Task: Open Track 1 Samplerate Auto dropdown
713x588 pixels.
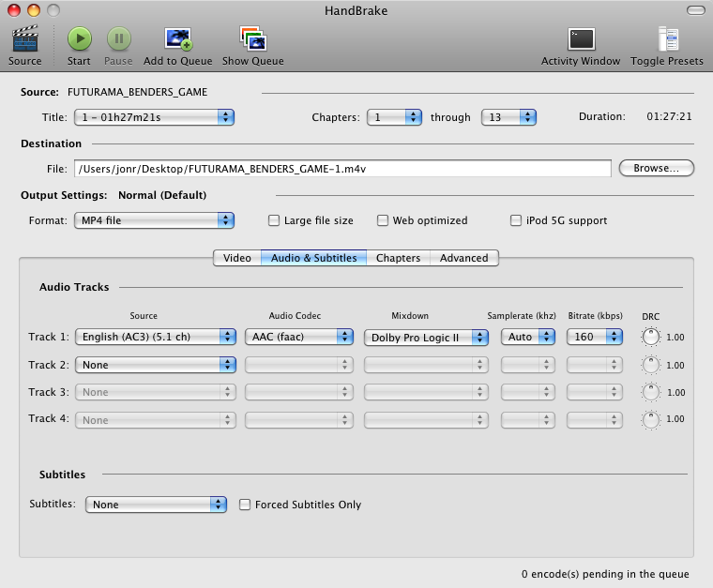Action: point(528,337)
